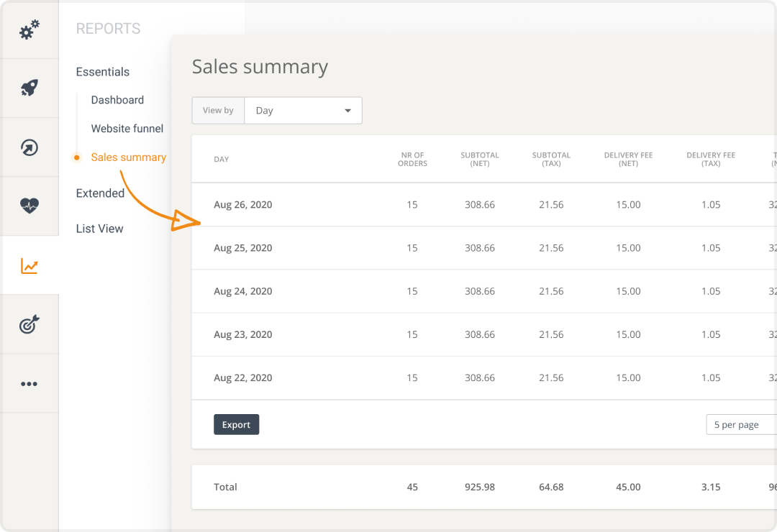Expand the Essentials reports group
Screen dimensions: 777x532
(x=103, y=72)
